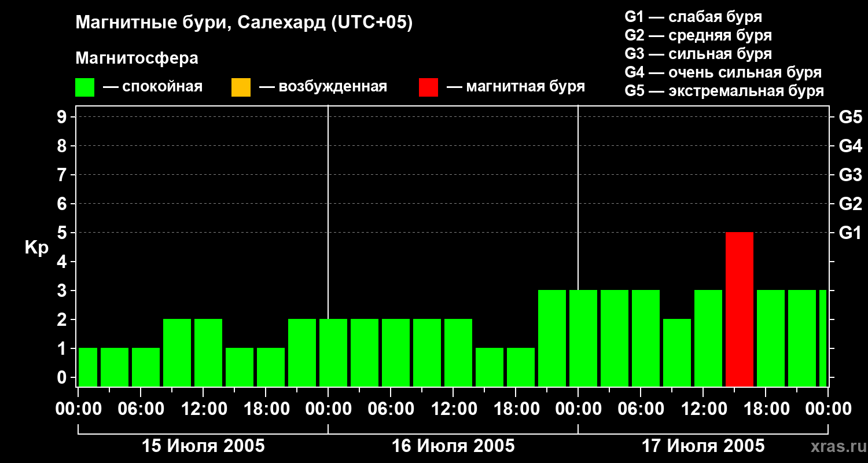Click the '— спокойная' legend text
Image resolution: width=868 pixels, height=463 pixels.
(x=153, y=87)
